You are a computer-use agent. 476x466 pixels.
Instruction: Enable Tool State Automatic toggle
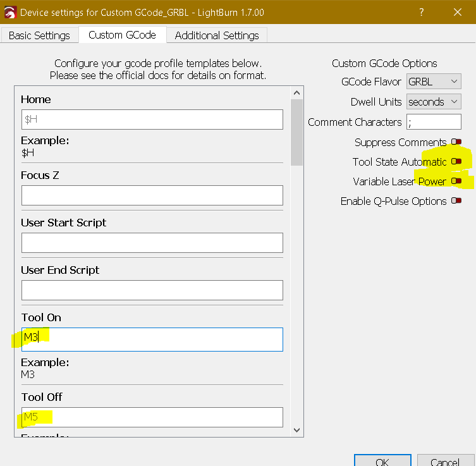456,162
